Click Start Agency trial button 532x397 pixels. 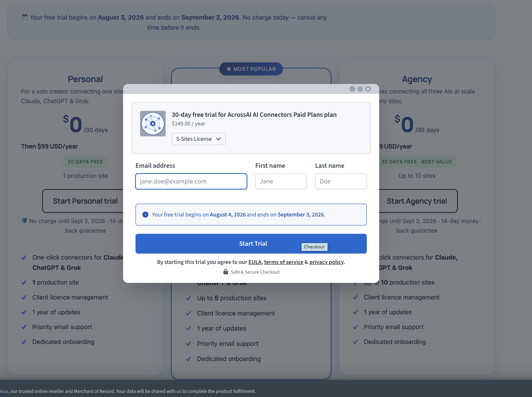point(417,201)
